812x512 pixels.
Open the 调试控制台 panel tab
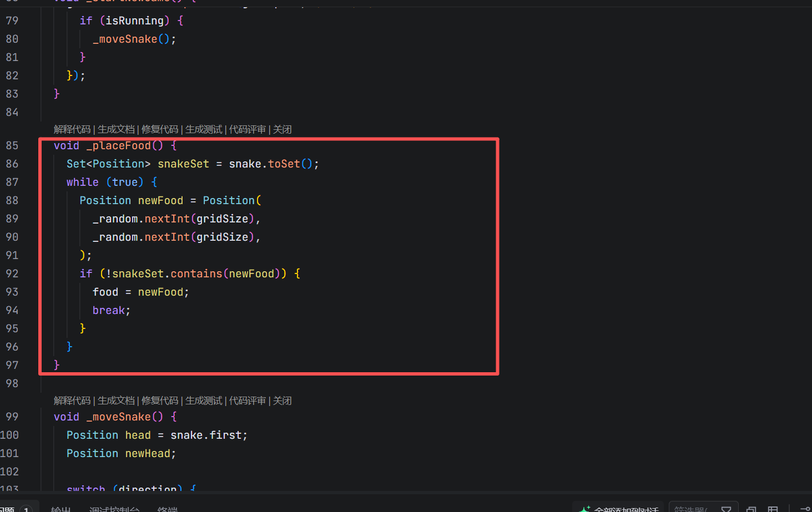tap(114, 509)
